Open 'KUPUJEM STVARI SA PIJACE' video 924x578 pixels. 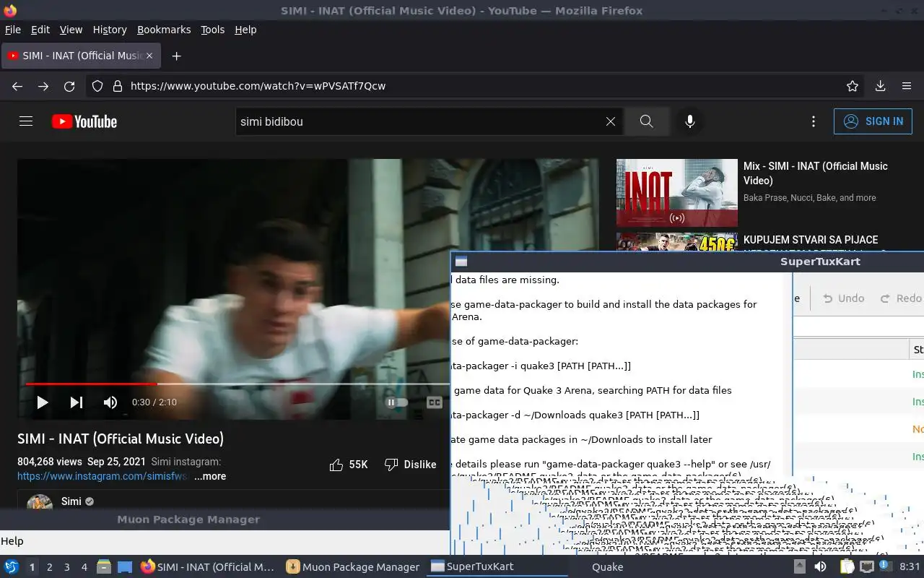point(811,240)
